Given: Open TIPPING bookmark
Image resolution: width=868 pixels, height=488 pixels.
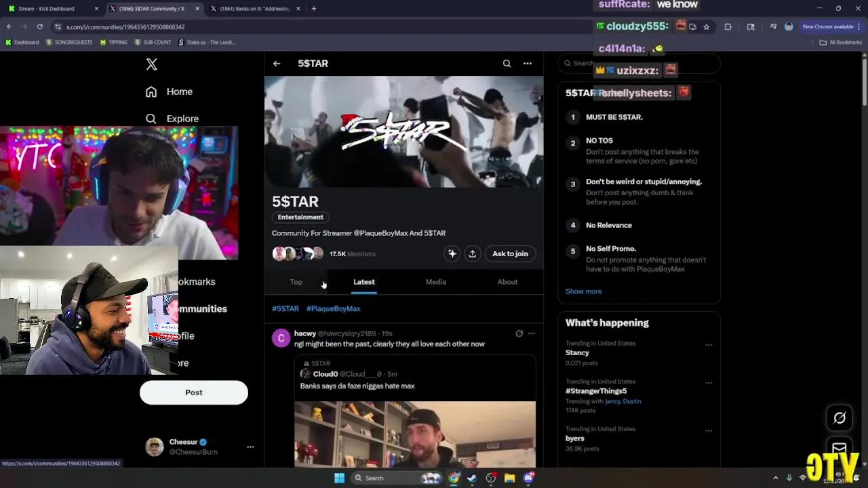Looking at the screenshot, I should click(x=113, y=42).
